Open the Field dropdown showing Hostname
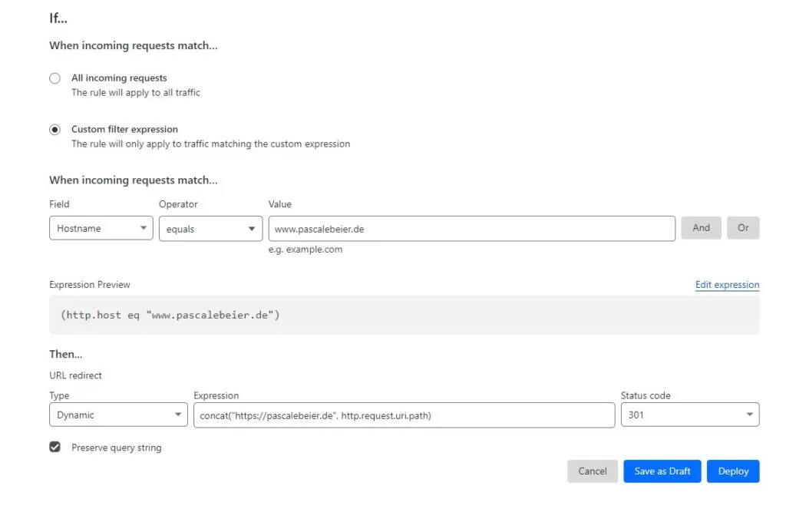The image size is (786, 532). (x=101, y=229)
